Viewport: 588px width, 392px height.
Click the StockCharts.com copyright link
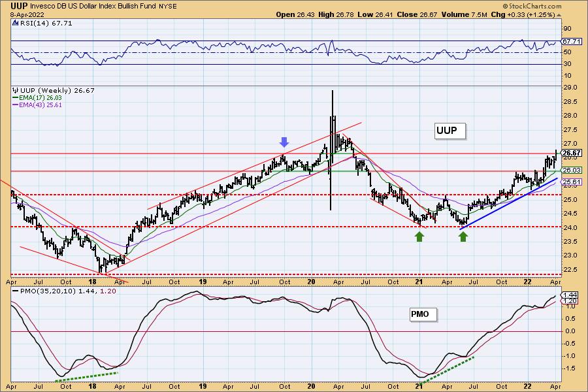532,6
